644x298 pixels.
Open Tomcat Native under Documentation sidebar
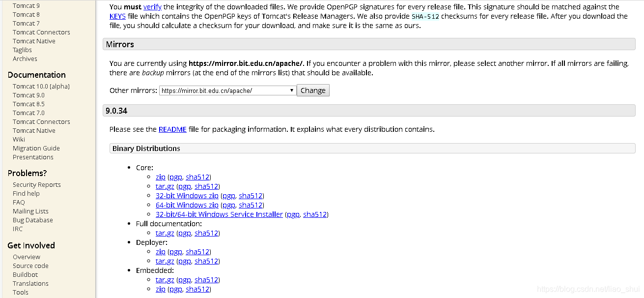tap(34, 131)
